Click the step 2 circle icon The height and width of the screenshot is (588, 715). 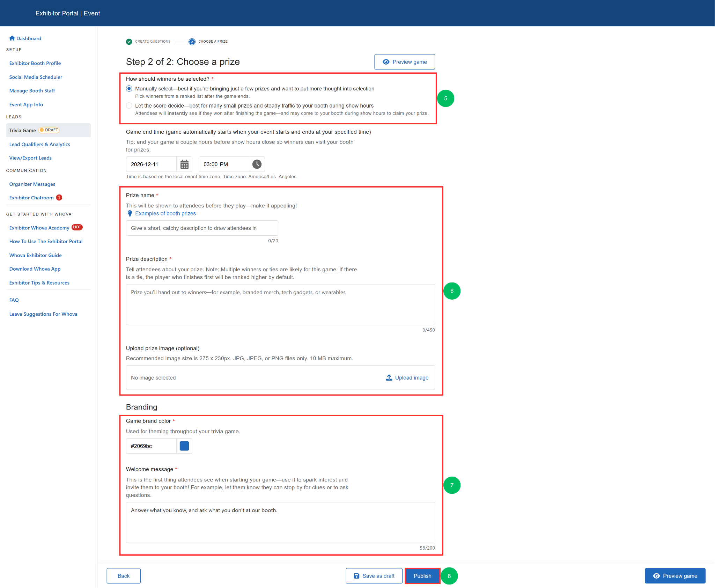click(x=192, y=42)
